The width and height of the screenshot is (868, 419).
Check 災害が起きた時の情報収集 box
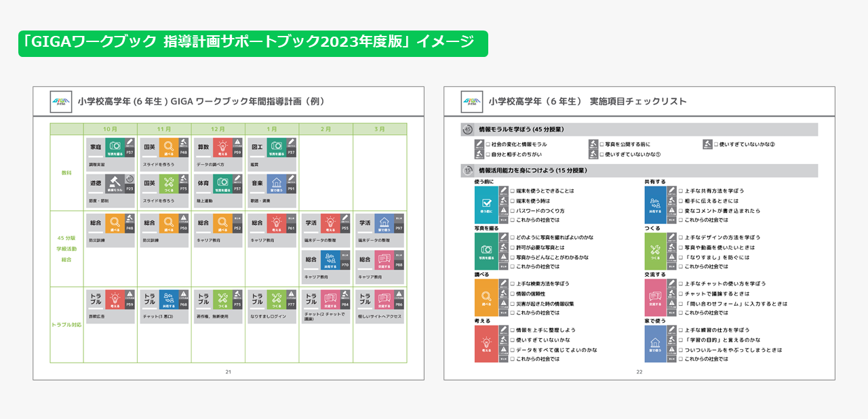[x=513, y=304]
